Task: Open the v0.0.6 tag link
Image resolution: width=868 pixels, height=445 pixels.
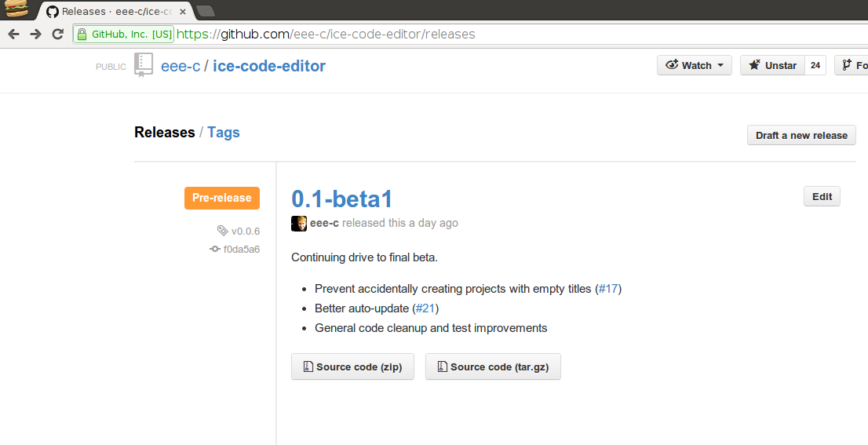Action: (246, 232)
